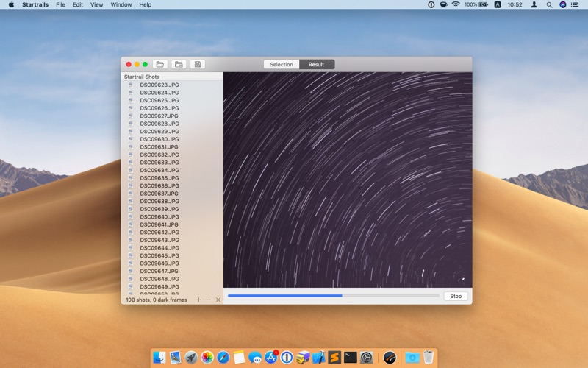Open Messages from the dock
This screenshot has width=588, height=368.
pos(255,357)
